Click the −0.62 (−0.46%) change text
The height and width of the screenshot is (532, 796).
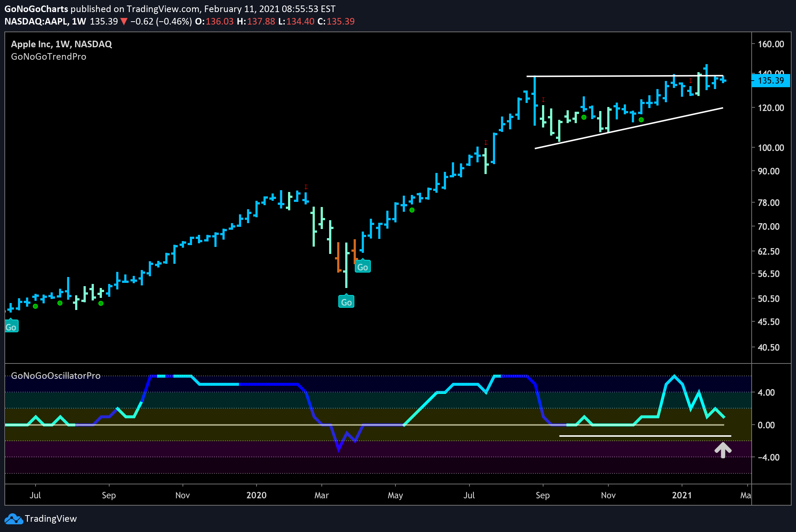[161, 22]
